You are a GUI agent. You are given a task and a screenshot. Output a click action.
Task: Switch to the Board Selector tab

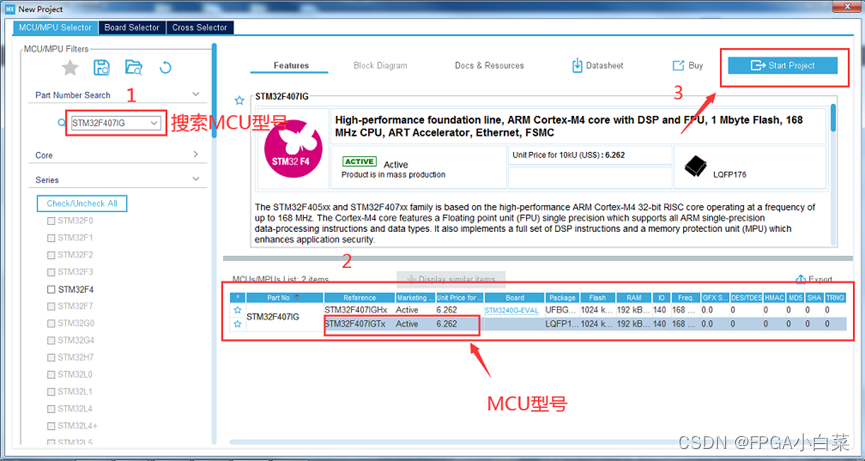point(132,27)
